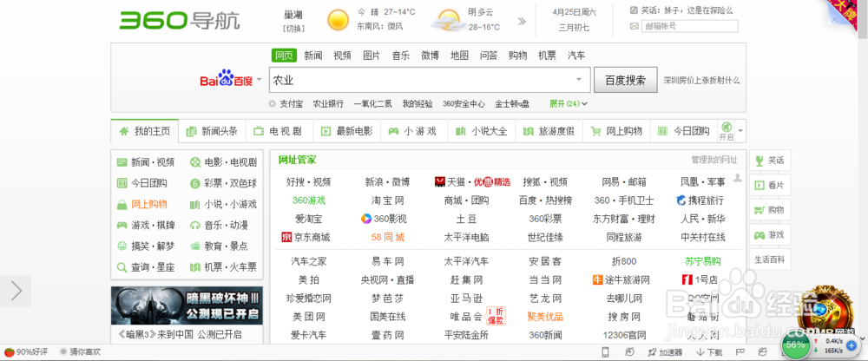Open 音乐·动漫 in the sidebar

pos(219,226)
